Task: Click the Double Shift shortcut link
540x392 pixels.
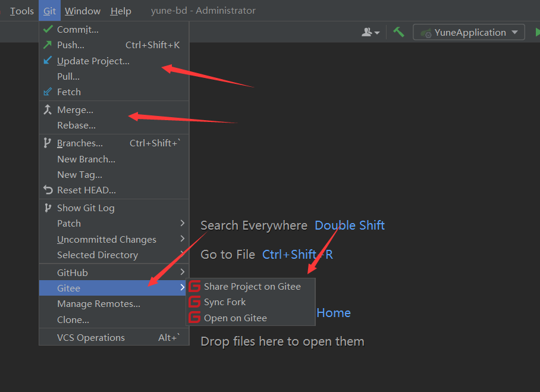Action: [350, 225]
